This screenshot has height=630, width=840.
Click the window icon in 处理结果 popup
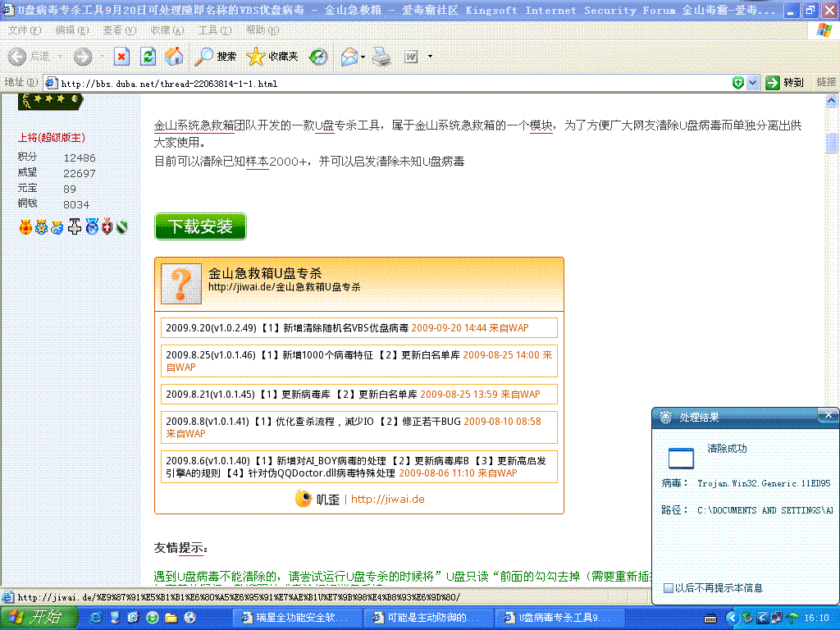pyautogui.click(x=681, y=458)
